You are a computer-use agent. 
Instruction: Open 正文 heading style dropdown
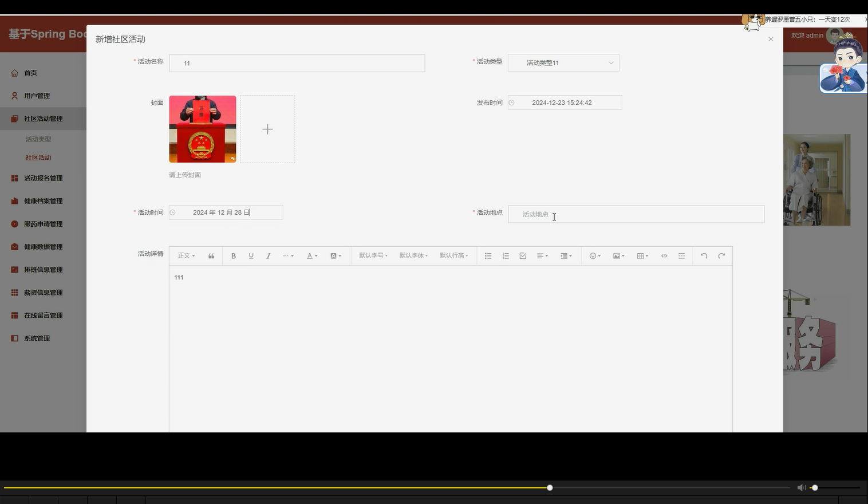pos(186,256)
